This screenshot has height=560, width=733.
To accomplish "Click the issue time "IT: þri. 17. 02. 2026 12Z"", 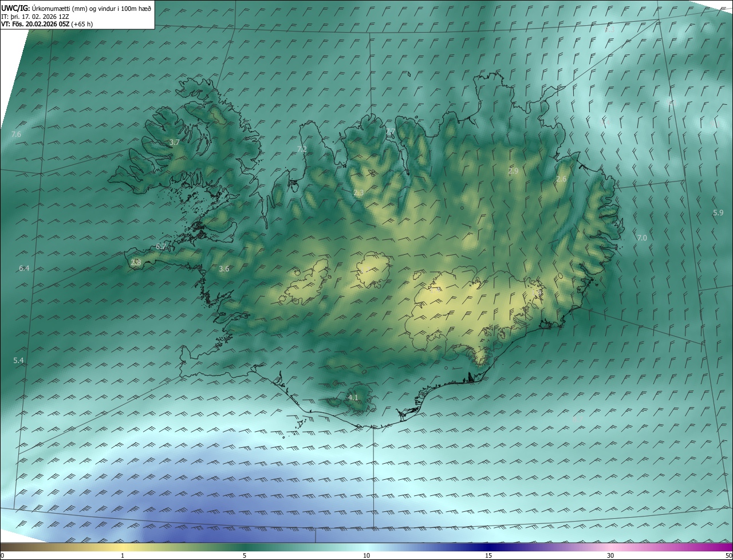I will pos(35,17).
